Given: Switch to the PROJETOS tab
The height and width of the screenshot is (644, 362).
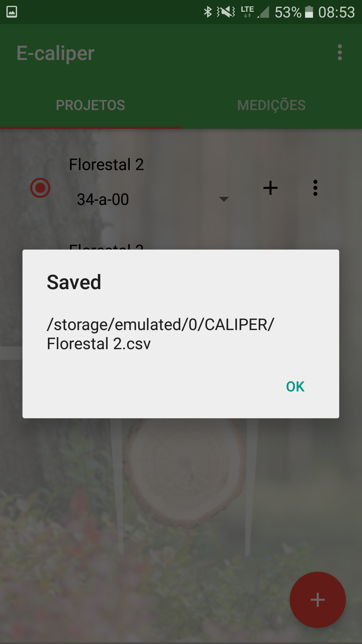Looking at the screenshot, I should tap(90, 105).
